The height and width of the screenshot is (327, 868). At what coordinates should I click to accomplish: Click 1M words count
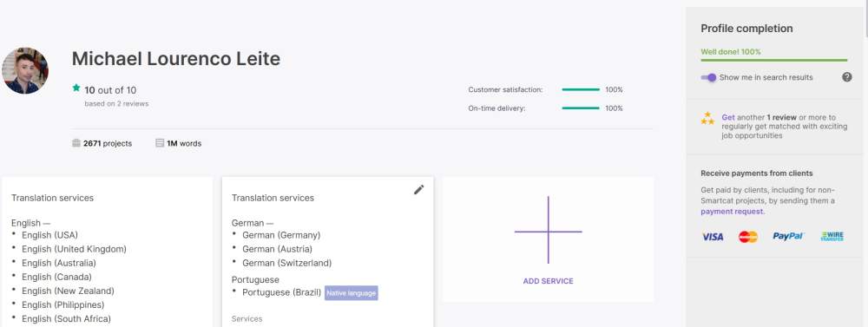[184, 143]
